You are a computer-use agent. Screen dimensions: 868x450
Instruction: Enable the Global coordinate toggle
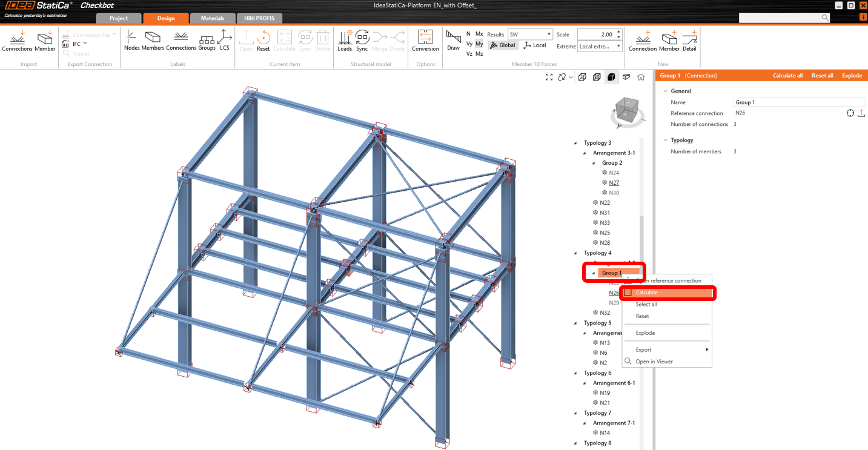tap(503, 45)
